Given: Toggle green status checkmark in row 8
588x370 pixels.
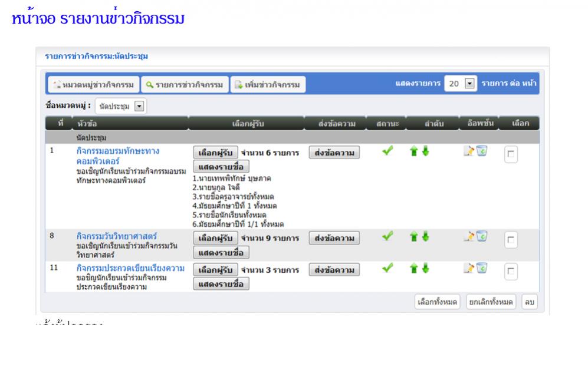Looking at the screenshot, I should 387,236.
